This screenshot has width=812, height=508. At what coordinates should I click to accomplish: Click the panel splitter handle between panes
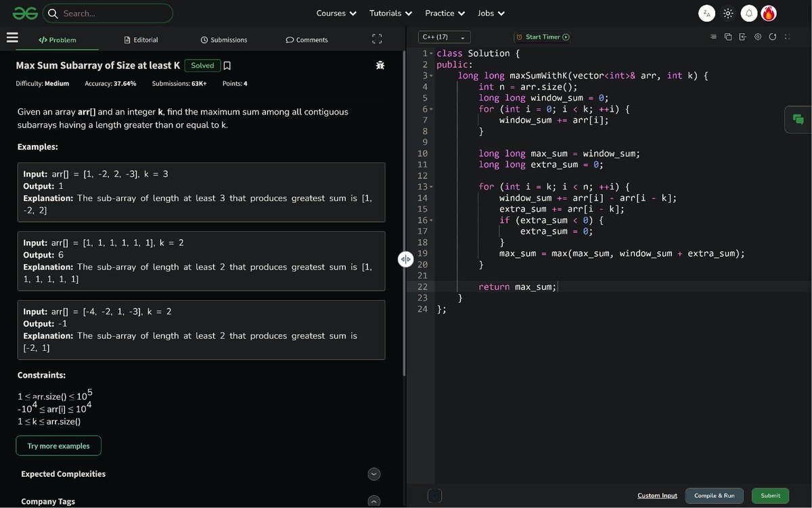405,259
